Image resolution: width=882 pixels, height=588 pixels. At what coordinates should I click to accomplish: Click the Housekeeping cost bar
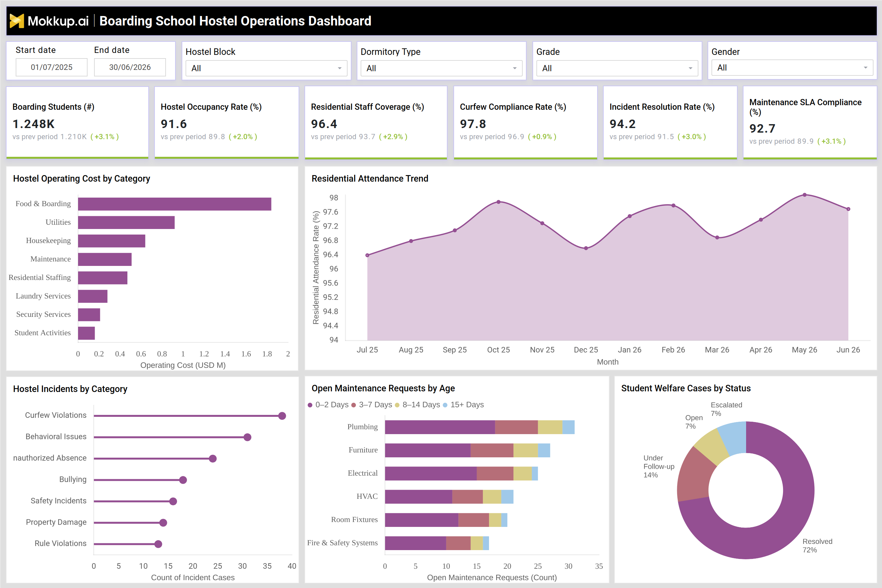(x=112, y=241)
